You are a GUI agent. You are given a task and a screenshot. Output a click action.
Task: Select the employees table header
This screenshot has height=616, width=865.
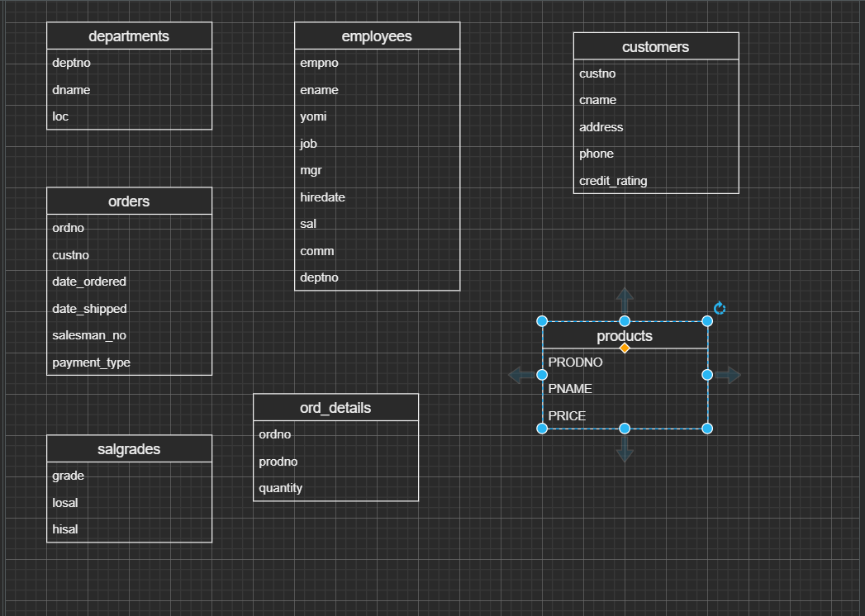[377, 36]
